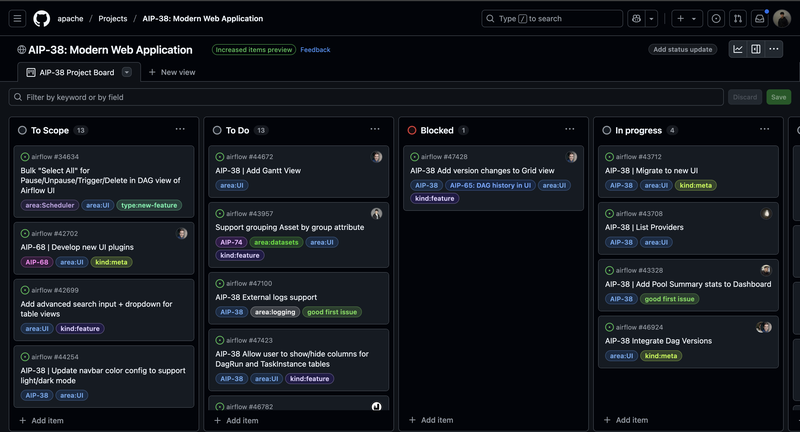Open To Scope column options menu
Screen dimensions: 800x432
tap(180, 129)
